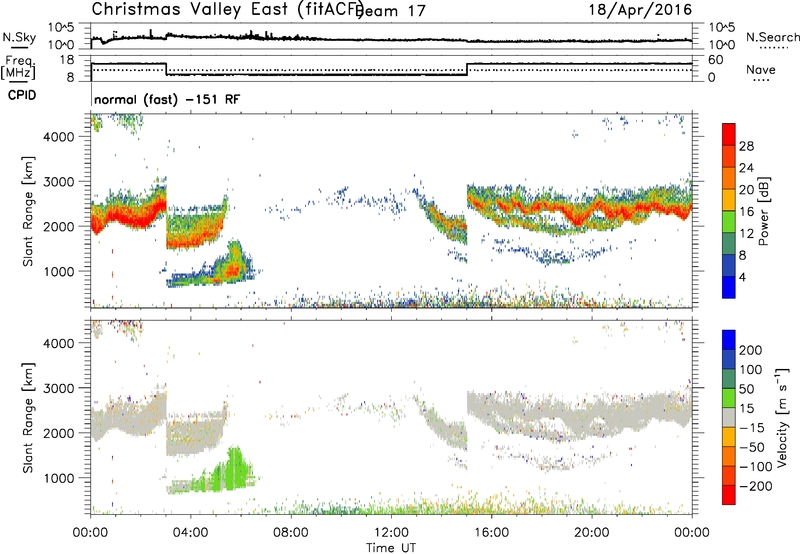Click the 18 tick on frequency axis
The height and width of the screenshot is (554, 800).
(x=67, y=60)
